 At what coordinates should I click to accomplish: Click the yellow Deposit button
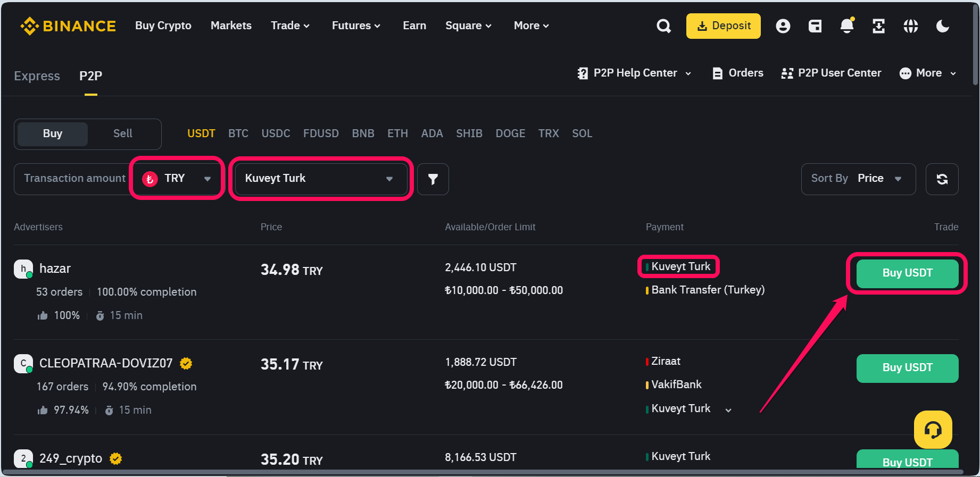(x=723, y=26)
